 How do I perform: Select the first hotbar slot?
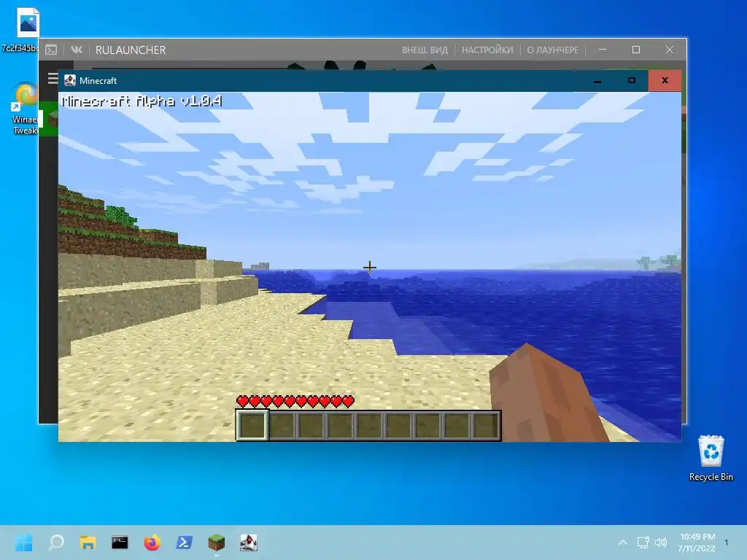tap(252, 425)
